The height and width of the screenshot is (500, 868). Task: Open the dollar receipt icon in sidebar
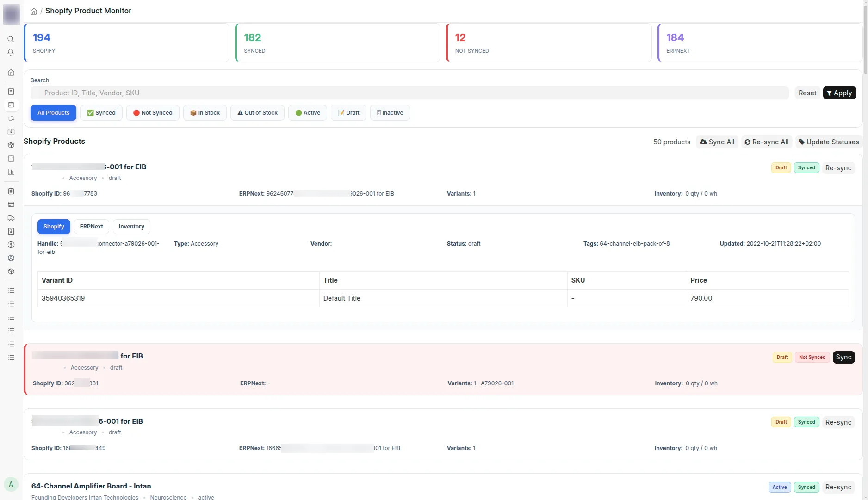[x=11, y=231]
